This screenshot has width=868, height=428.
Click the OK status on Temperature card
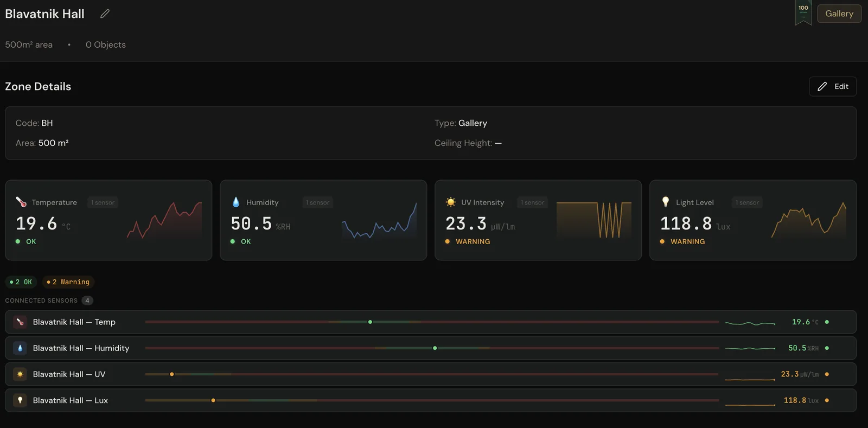coord(26,241)
